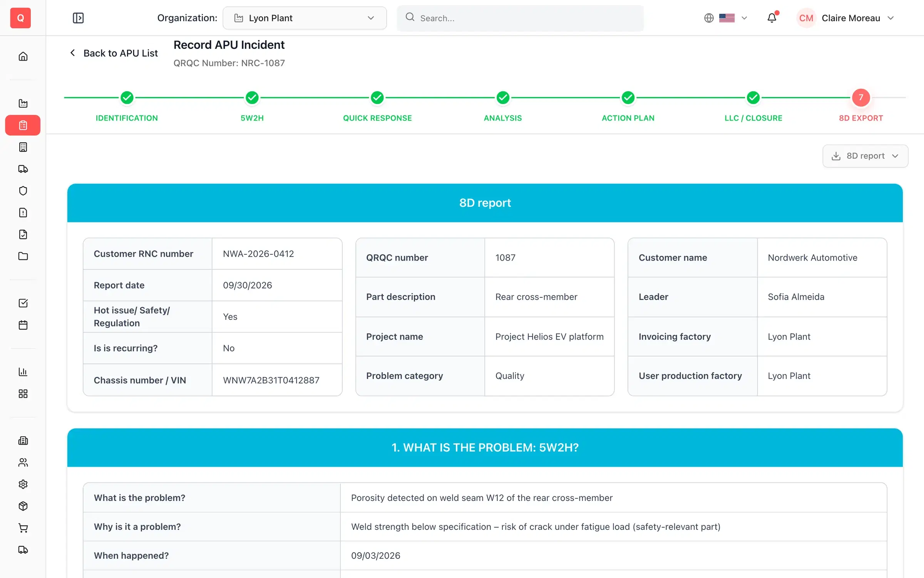924x578 pixels.
Task: Click the red Q app logo
Action: 20,18
